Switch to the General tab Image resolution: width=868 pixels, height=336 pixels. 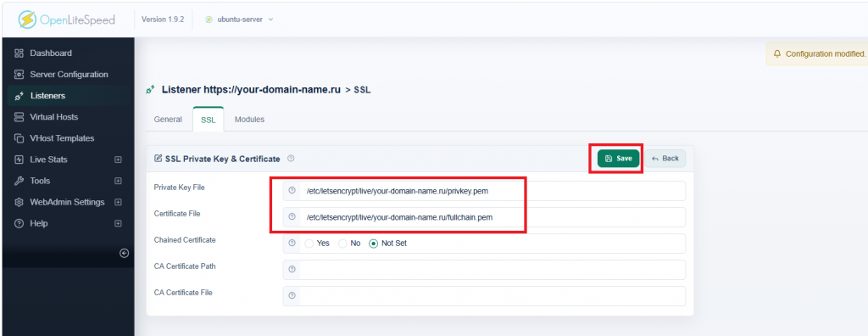[168, 119]
